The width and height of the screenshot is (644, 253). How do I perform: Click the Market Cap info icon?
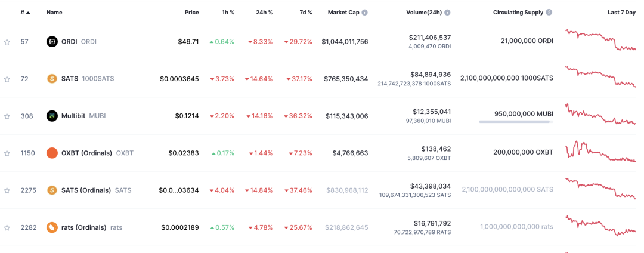[x=364, y=12]
